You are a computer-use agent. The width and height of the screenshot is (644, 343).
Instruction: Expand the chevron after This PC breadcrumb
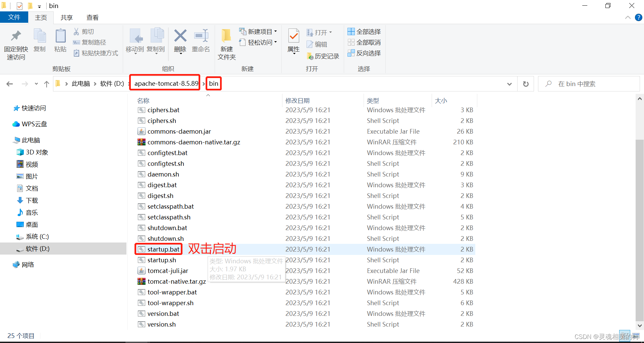(x=95, y=84)
